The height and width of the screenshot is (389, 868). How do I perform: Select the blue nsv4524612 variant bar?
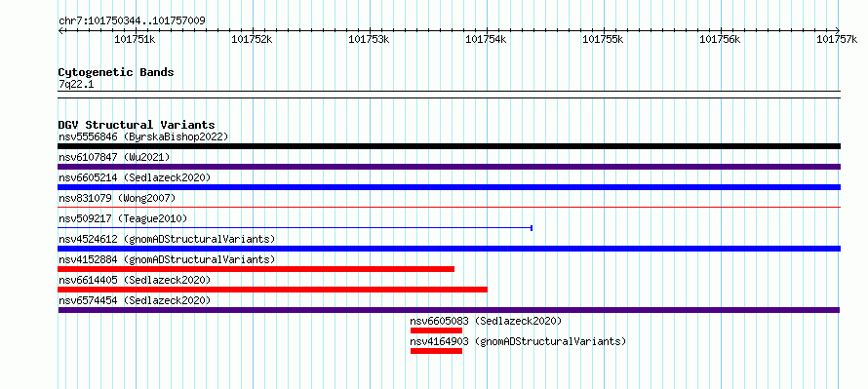tap(449, 249)
